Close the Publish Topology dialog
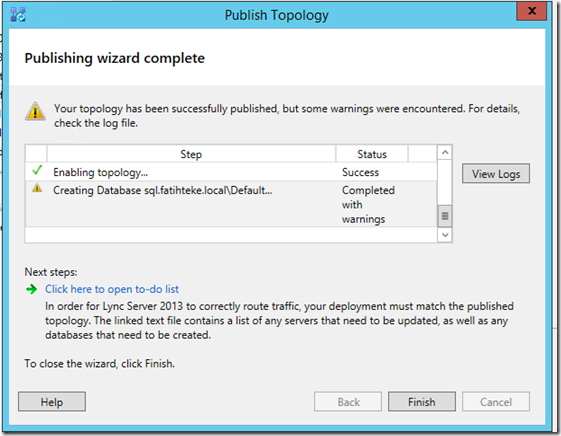Viewport: 561px width, 436px height. (x=532, y=11)
